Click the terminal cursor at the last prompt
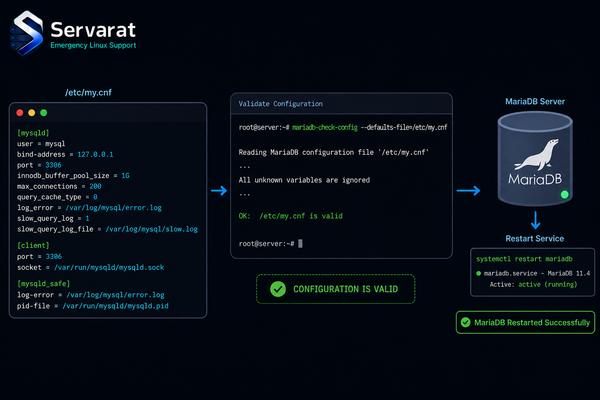 point(300,243)
